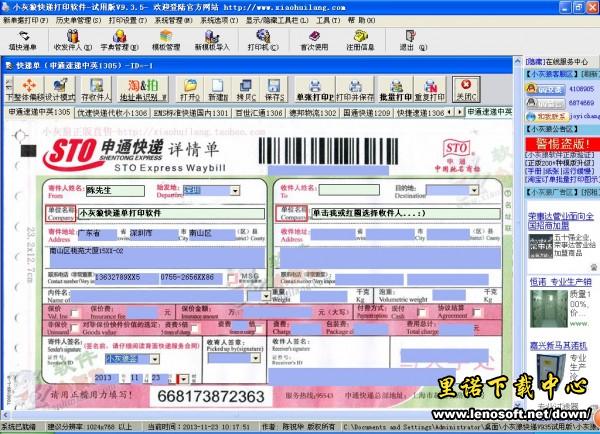Image resolution: width=600 pixels, height=434 pixels.
Task: Click second QQ contact icon numbered 6874669
Action: pos(546,103)
